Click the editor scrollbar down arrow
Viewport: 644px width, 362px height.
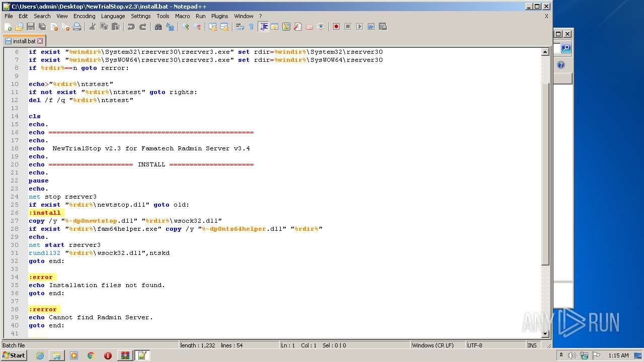coord(545,333)
